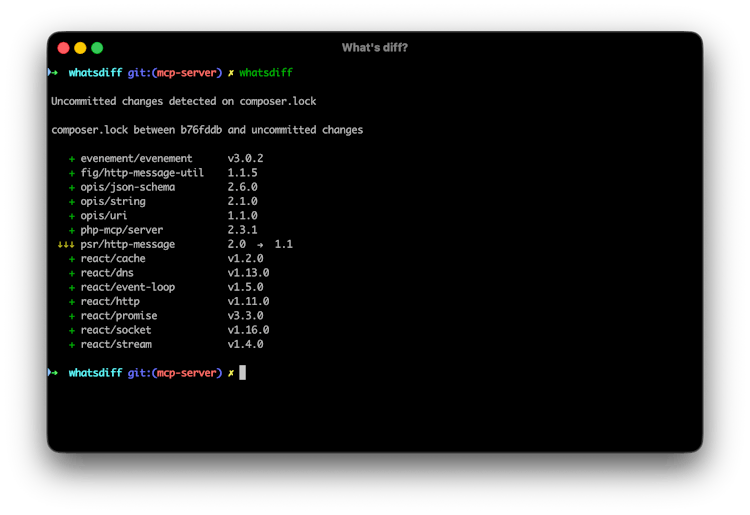Place cursor at the blinking terminal cursor block
The image size is (750, 515).
(x=242, y=373)
